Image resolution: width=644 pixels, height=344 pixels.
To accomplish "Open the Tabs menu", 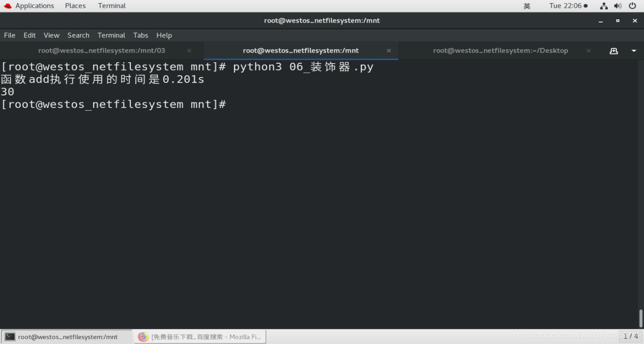I will pos(141,35).
